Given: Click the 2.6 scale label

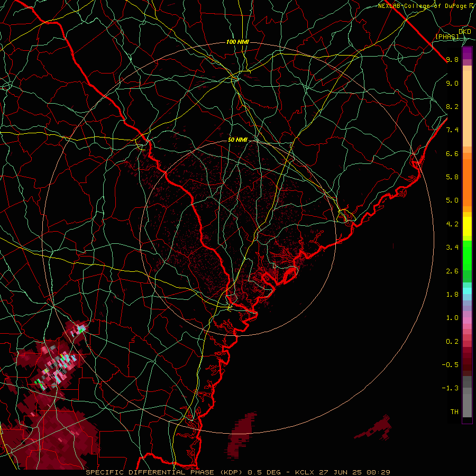Looking at the screenshot, I should [x=452, y=271].
